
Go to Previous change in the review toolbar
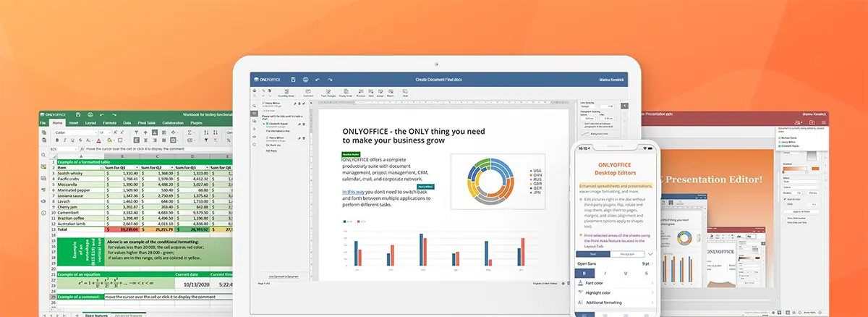(361, 93)
